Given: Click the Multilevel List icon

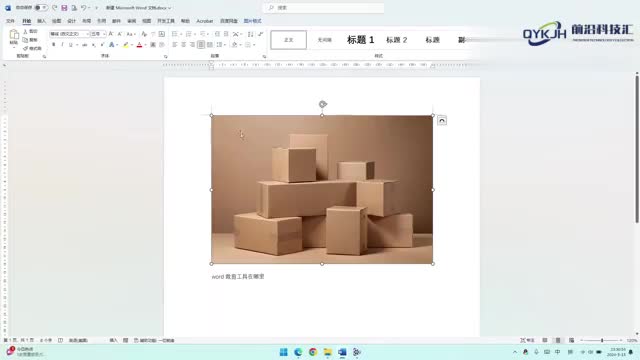Looking at the screenshot, I should pos(202,34).
